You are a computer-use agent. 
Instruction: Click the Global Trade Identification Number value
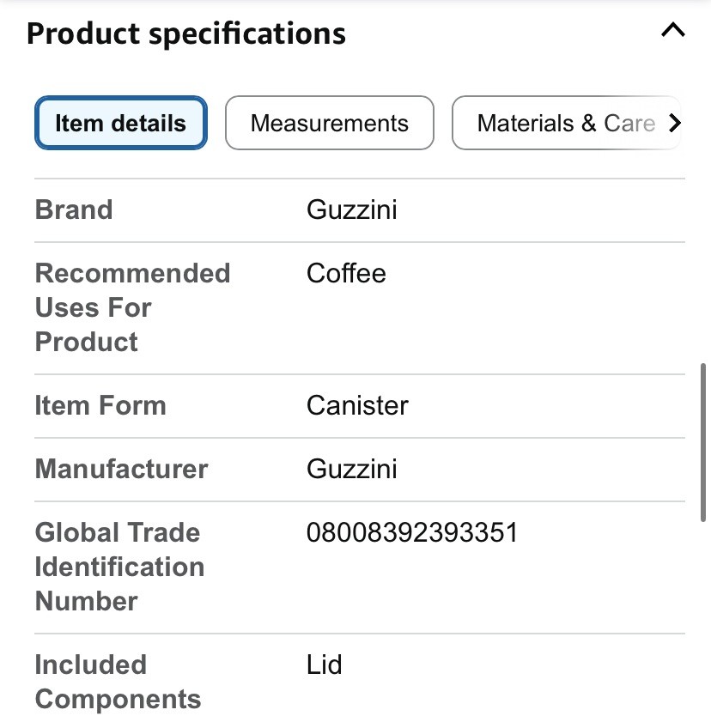coord(411,532)
